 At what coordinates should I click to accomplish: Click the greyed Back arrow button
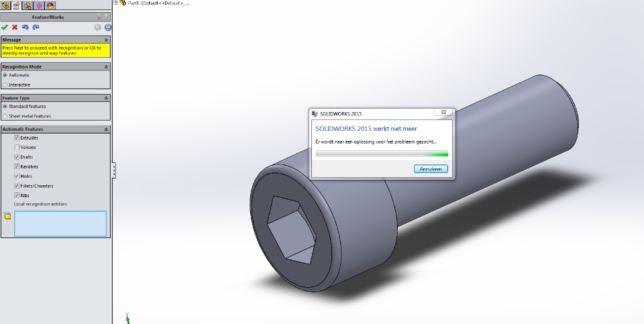97,28
